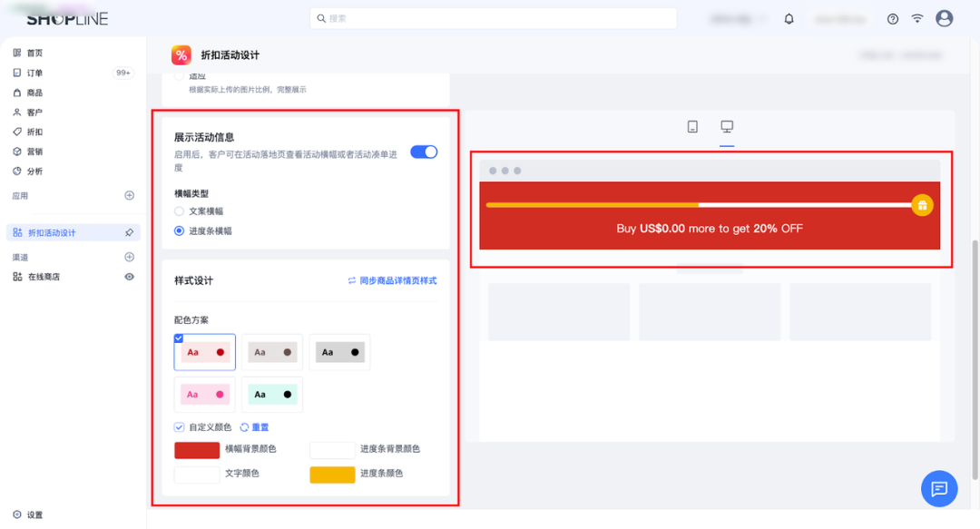Open the user account avatar
The height and width of the screenshot is (529, 980).
click(x=945, y=18)
